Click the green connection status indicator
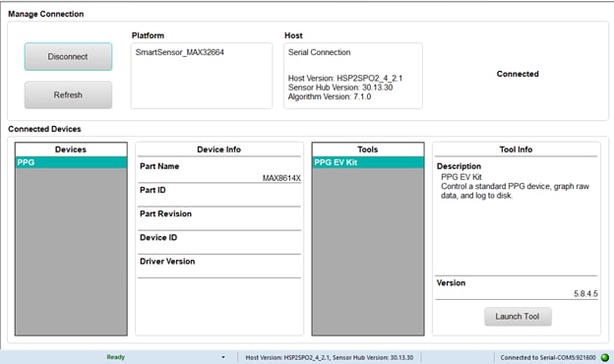Viewport: 614px width, 364px height. coord(605,357)
